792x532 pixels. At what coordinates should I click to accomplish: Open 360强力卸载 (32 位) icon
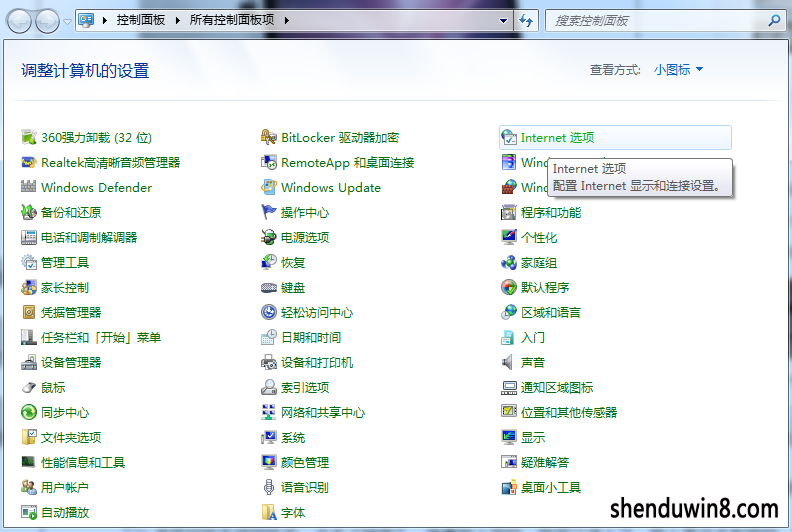pyautogui.click(x=29, y=137)
